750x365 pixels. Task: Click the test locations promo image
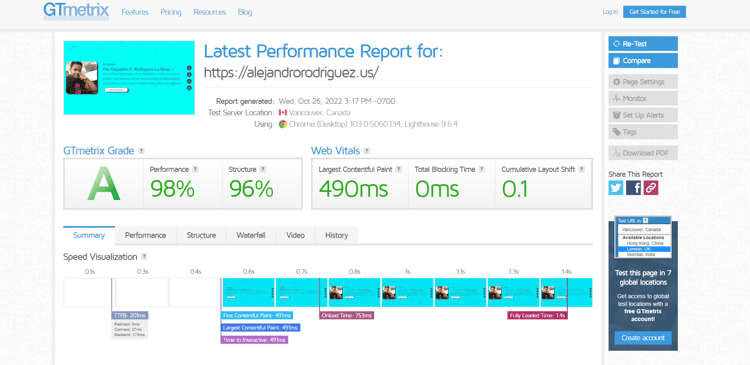(643, 237)
